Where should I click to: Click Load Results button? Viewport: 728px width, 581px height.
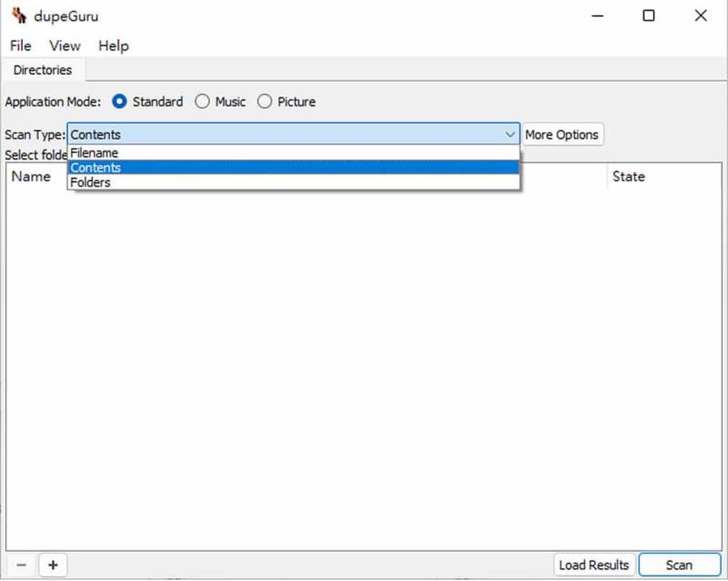(x=594, y=565)
